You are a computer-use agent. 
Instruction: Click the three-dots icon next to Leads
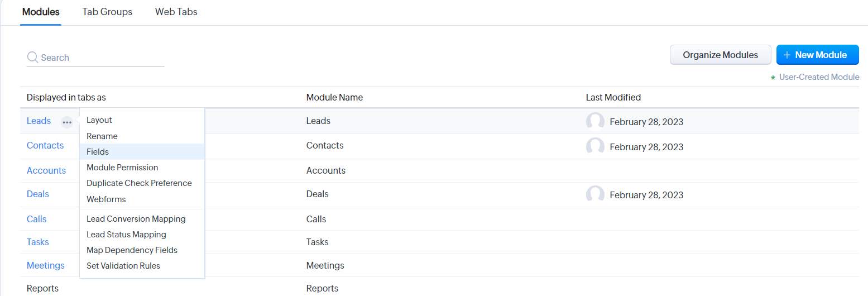click(67, 122)
